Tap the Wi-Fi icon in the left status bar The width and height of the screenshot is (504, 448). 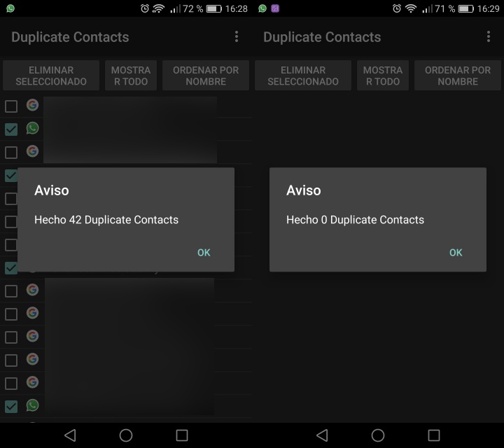pyautogui.click(x=158, y=8)
